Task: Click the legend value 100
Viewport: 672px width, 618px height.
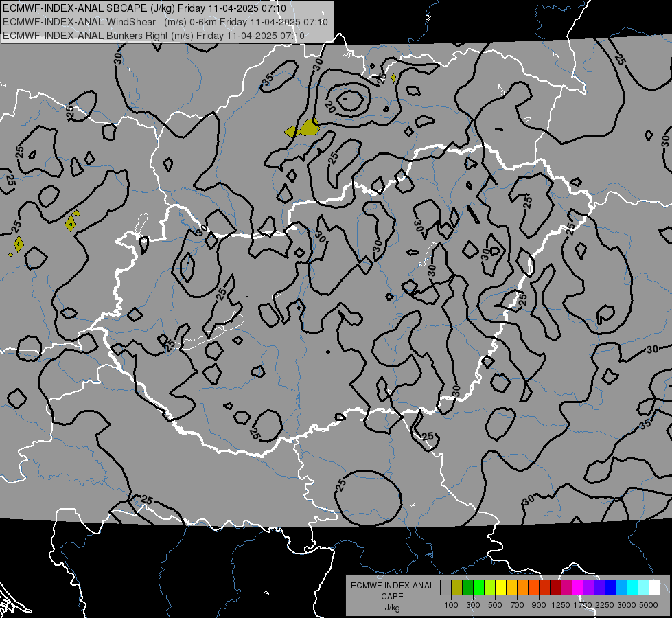Action: pyautogui.click(x=451, y=605)
